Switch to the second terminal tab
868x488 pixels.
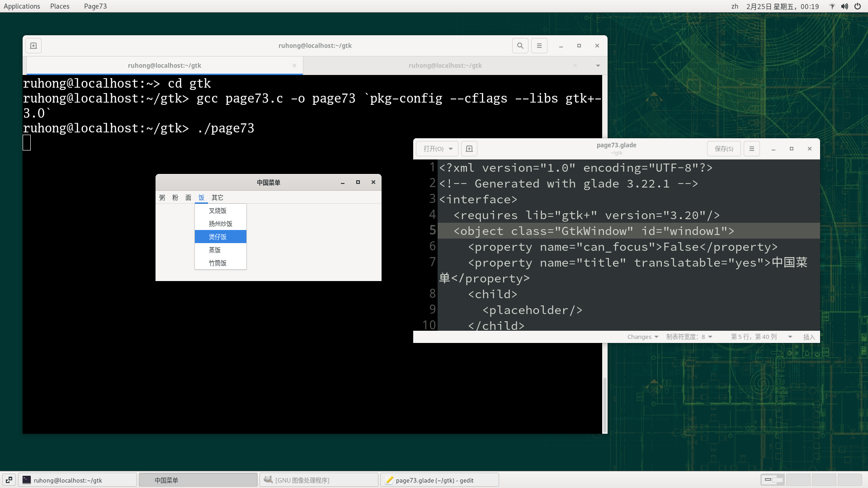(x=445, y=66)
